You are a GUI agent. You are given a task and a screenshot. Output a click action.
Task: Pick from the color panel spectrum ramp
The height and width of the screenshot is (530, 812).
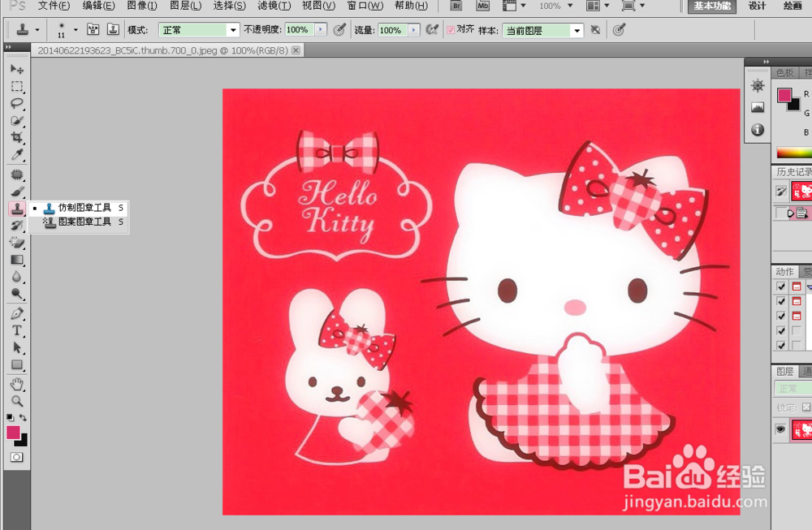(794, 153)
